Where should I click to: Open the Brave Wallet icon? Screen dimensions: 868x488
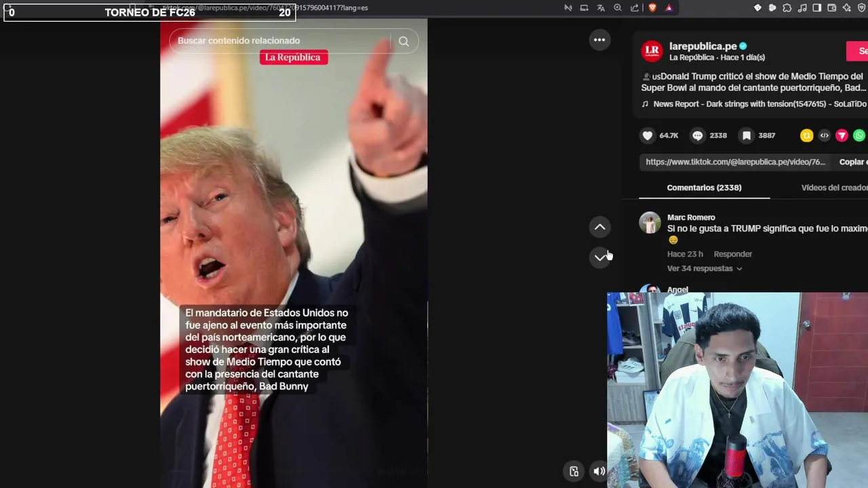pyautogui.click(x=832, y=8)
